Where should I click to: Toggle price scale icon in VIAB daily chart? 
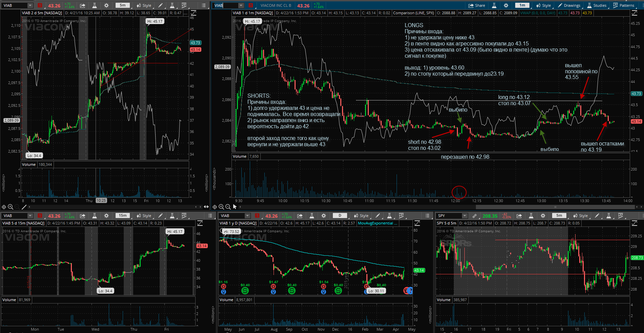point(417,223)
